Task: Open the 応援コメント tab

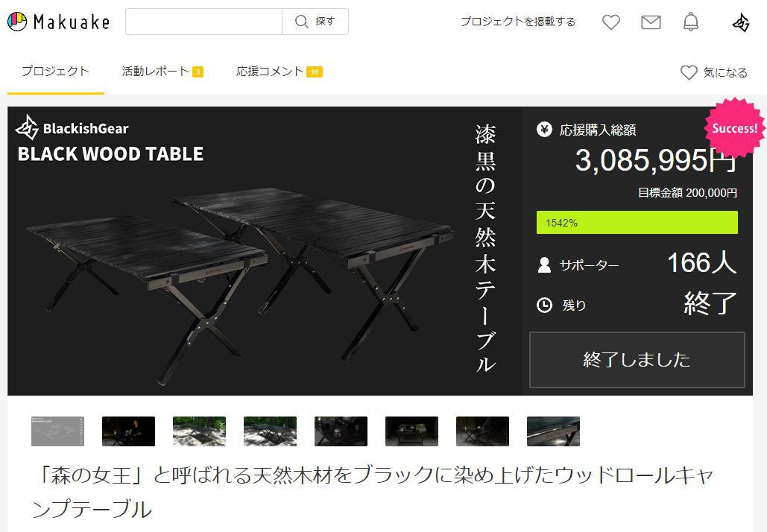Action: [x=279, y=72]
